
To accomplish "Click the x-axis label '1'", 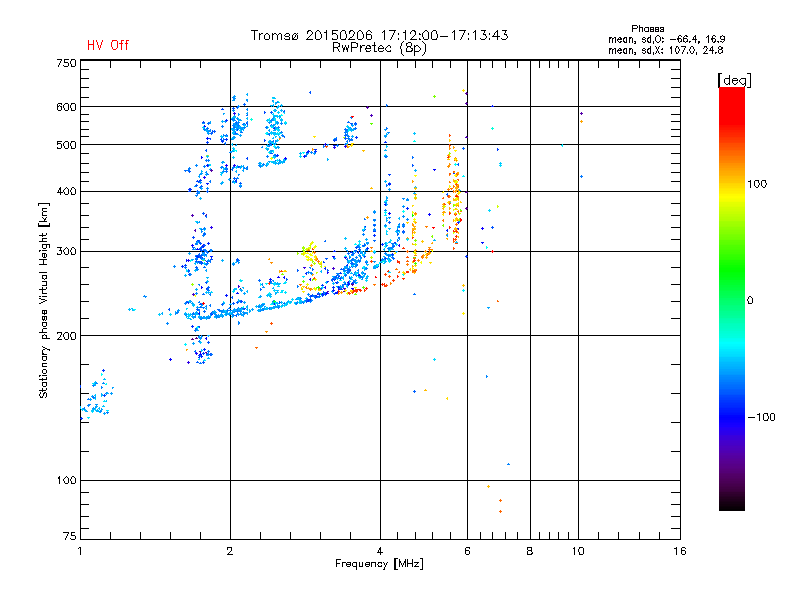I will coord(80,551).
